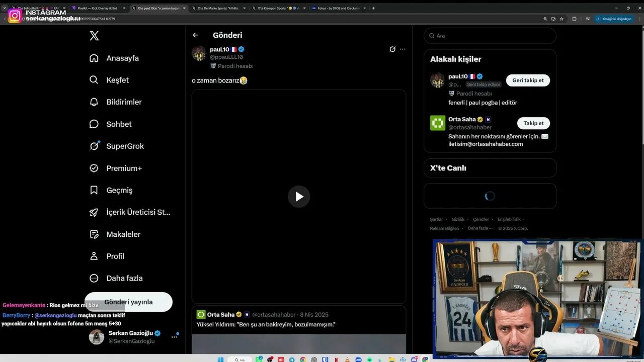Image resolution: width=644 pixels, height=362 pixels.
Task: Open account menu dots beside Serkan Gazioğlu
Action: (x=174, y=337)
